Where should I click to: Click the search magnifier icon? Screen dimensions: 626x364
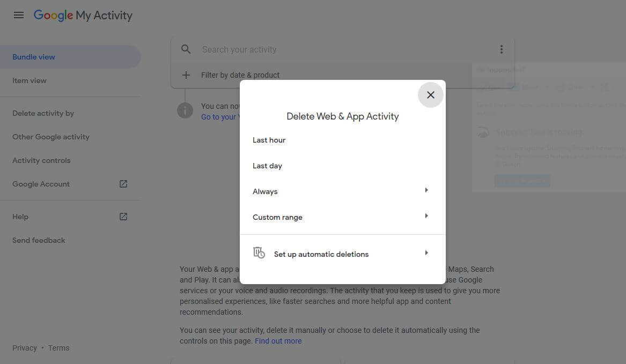tap(186, 49)
